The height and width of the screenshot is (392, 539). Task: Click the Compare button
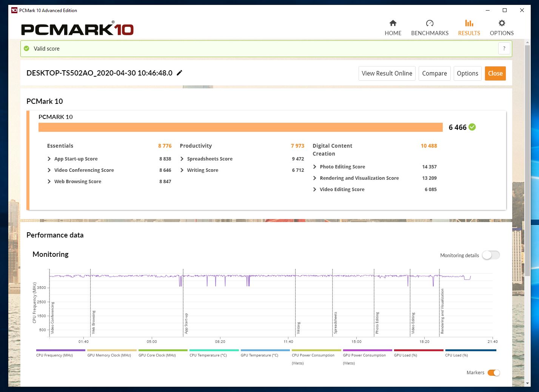click(434, 73)
